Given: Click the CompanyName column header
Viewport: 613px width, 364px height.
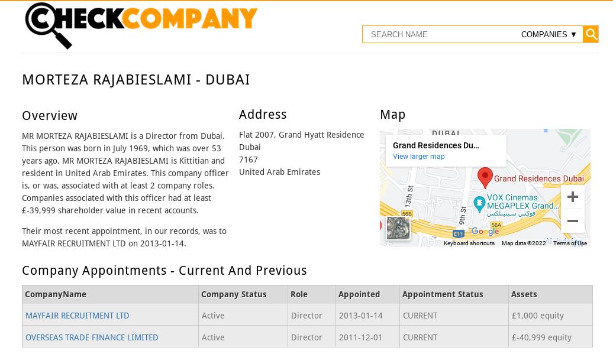Looking at the screenshot, I should point(56,294).
